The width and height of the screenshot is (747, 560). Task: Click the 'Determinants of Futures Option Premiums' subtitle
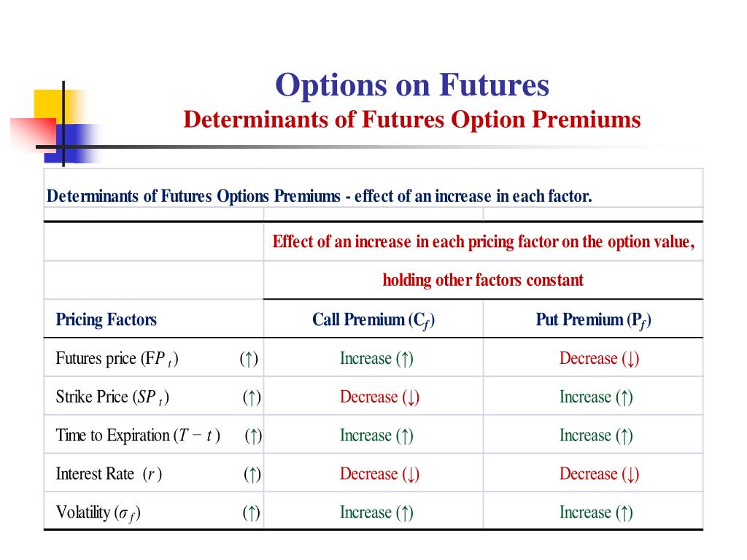[x=412, y=120]
